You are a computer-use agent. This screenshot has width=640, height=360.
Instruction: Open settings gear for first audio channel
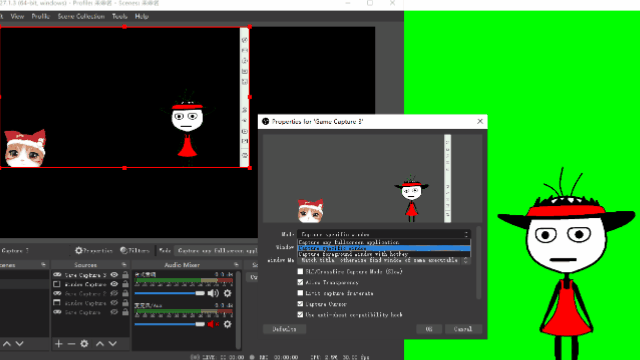pos(227,293)
